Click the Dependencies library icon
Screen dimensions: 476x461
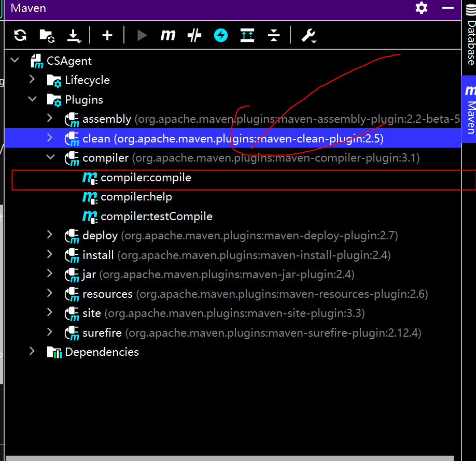pos(54,352)
